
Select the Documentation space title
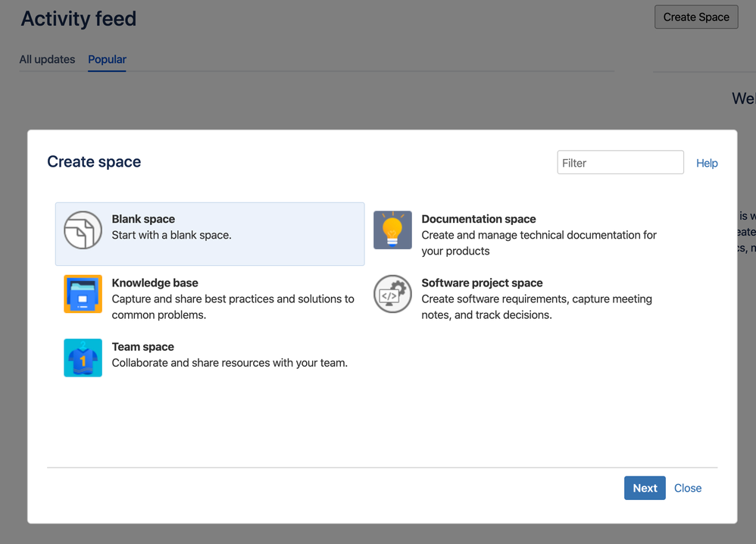pos(478,219)
